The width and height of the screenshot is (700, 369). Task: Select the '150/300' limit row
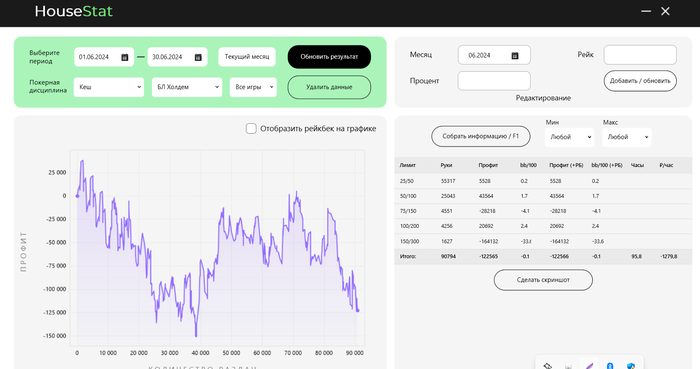coord(543,241)
